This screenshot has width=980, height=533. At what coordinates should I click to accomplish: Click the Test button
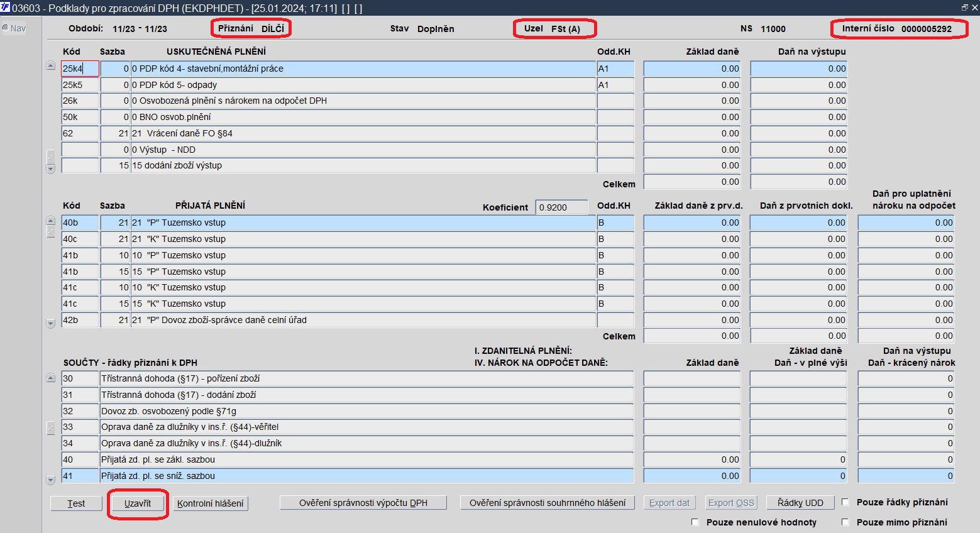[x=76, y=503]
